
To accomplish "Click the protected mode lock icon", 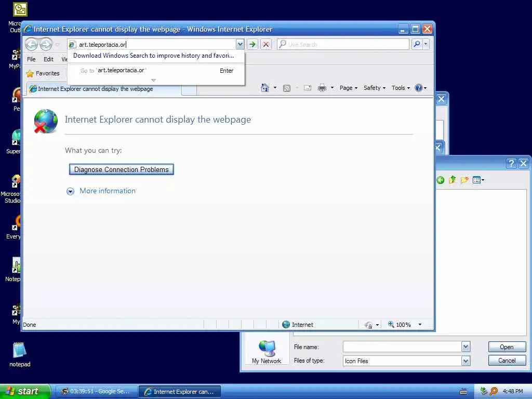I will 368,325.
